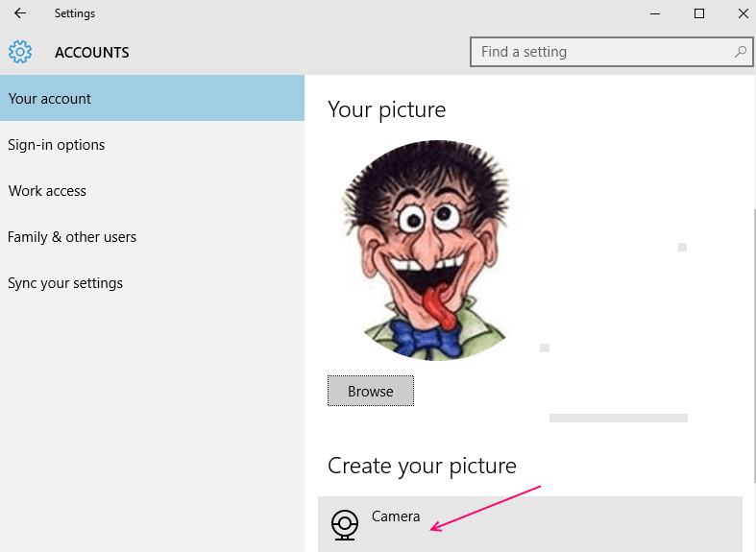
Task: Click the Browse button
Action: (370, 391)
